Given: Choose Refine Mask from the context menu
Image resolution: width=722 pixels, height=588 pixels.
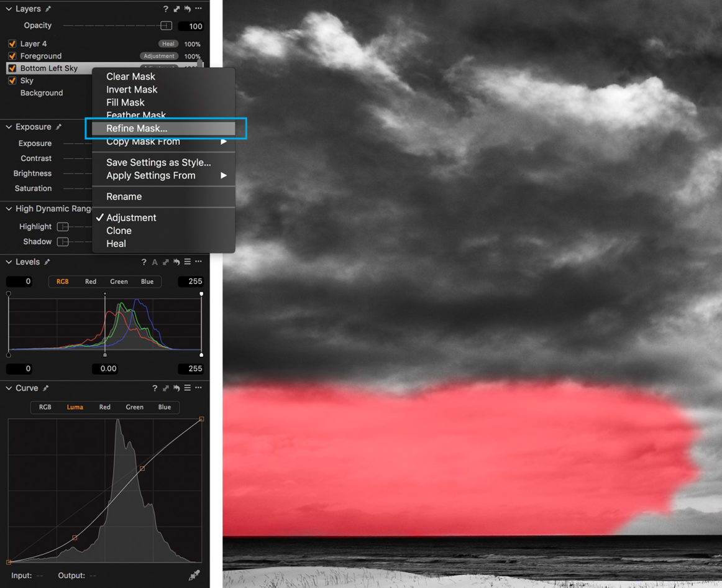Looking at the screenshot, I should [138, 128].
